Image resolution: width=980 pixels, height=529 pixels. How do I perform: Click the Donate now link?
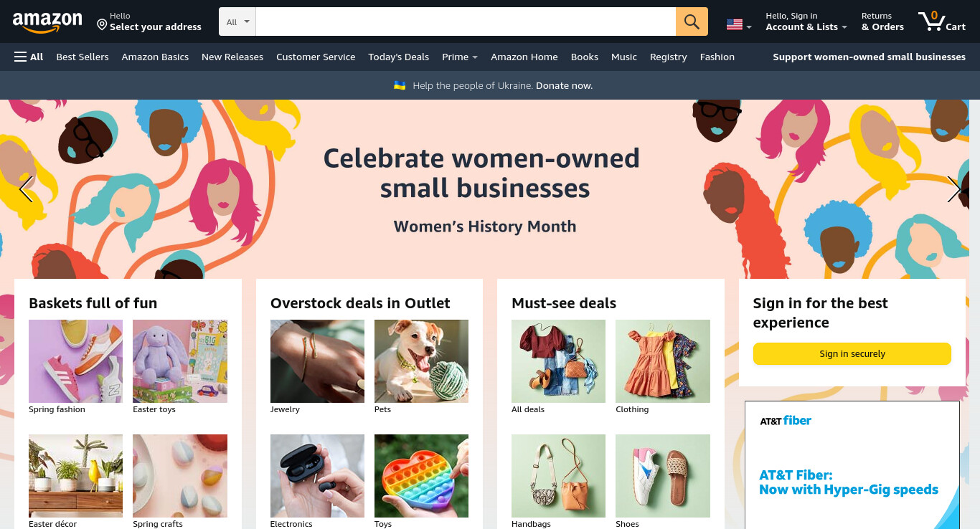(564, 85)
